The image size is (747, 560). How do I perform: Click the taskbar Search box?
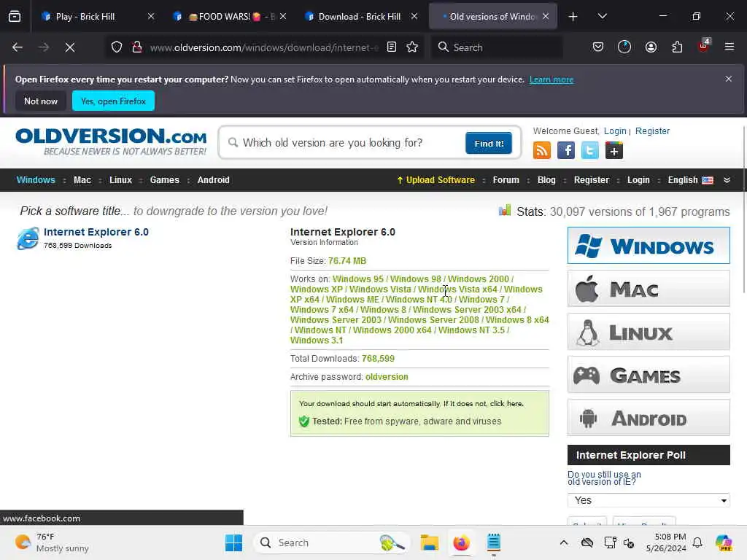coord(332,542)
